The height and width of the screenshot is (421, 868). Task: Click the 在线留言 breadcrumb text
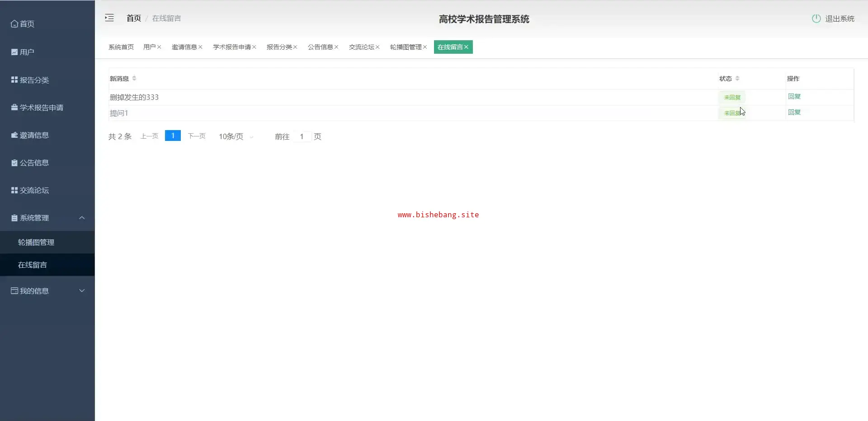166,18
